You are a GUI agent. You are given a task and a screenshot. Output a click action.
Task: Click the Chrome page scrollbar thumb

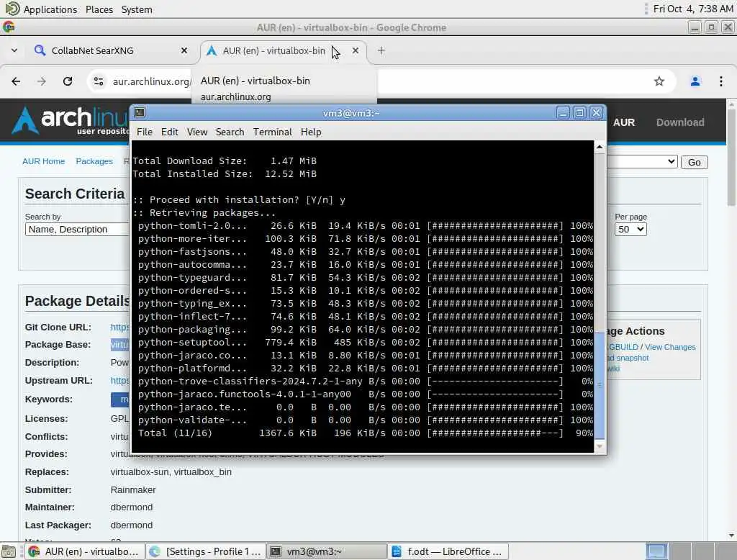(731, 158)
